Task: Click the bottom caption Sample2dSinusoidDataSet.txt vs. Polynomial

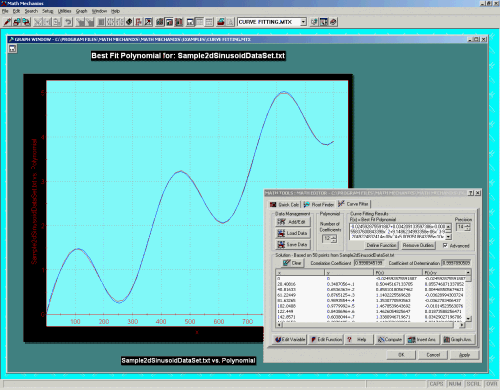Action: [188, 360]
